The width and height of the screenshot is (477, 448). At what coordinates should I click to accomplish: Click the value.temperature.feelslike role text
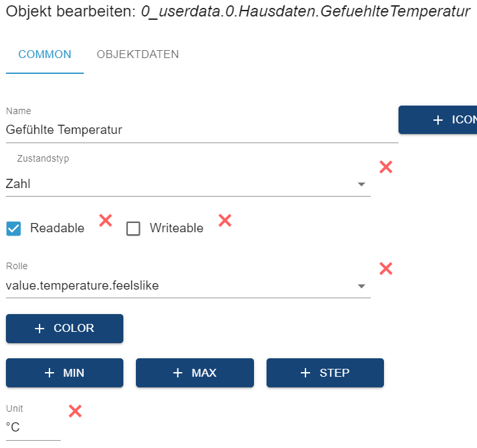coord(82,286)
